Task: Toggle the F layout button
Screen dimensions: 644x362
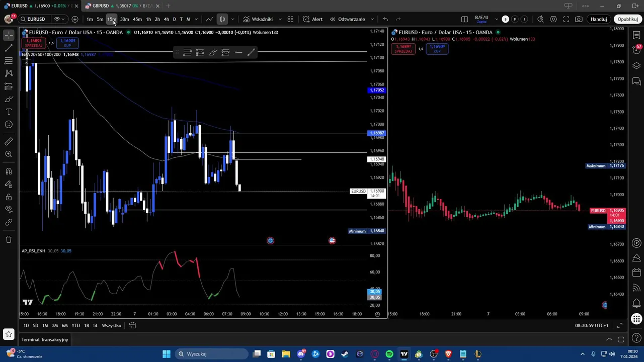Action: click(515, 19)
